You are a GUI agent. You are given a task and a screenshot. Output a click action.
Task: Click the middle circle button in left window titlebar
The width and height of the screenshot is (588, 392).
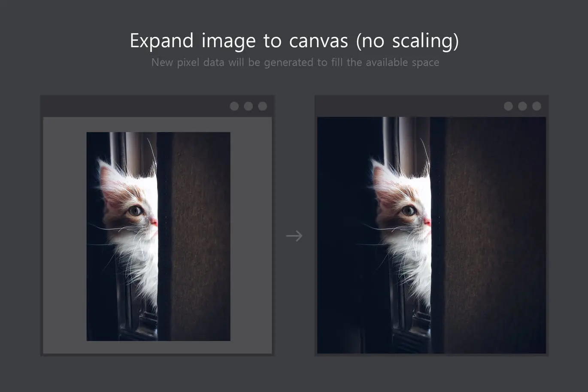click(x=249, y=106)
